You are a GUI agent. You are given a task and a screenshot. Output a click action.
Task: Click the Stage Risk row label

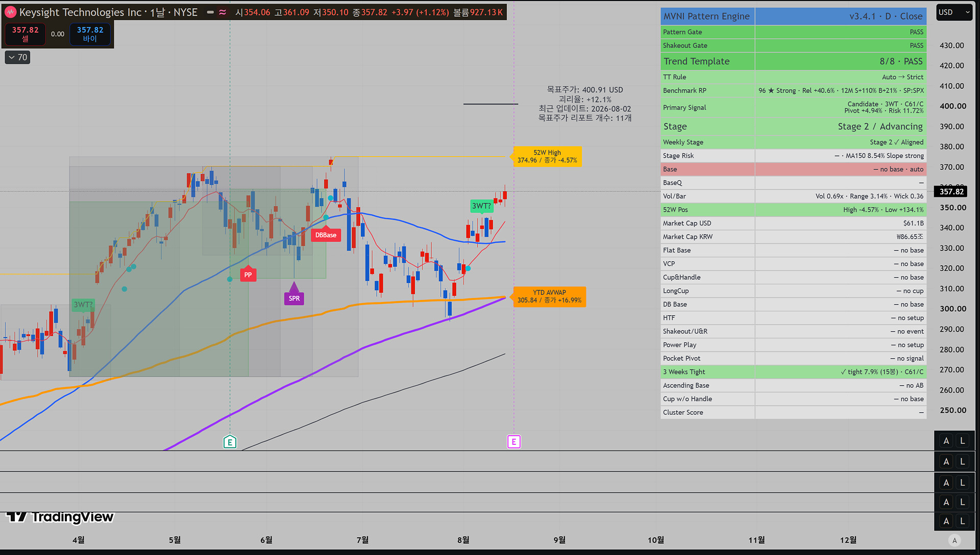pos(678,156)
